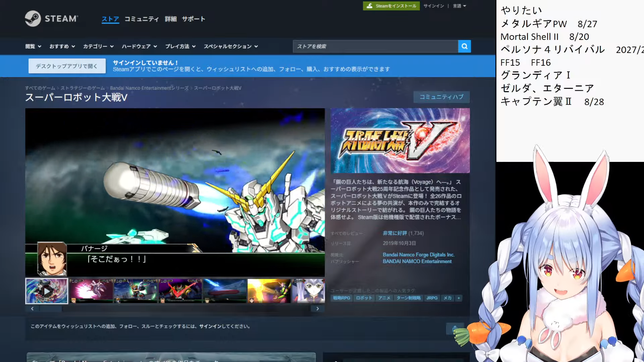Viewport: 644px width, 362px height.
Task: Open the スペシャルセクション dropdown
Action: (x=231, y=46)
